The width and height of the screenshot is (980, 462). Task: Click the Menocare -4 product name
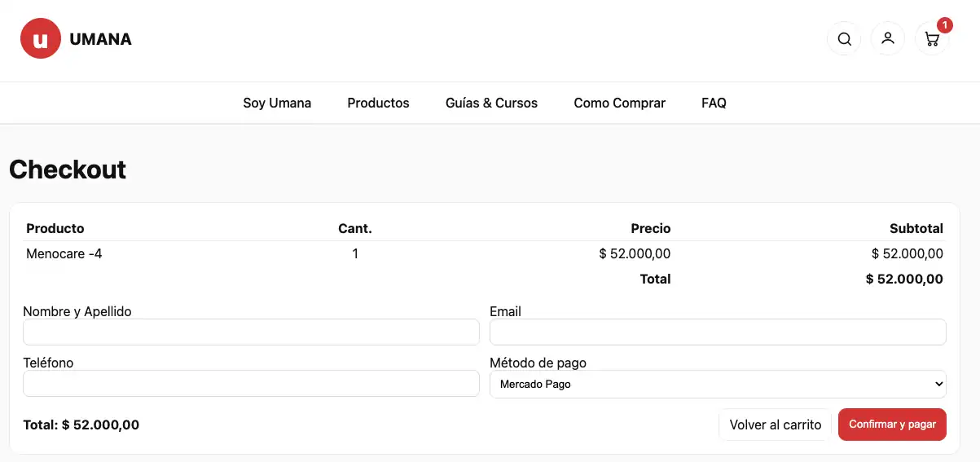click(64, 253)
